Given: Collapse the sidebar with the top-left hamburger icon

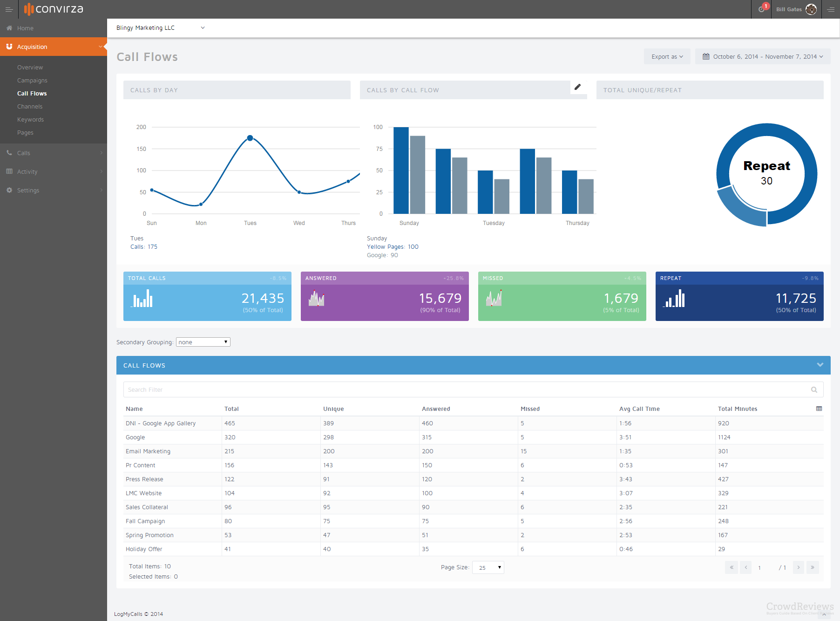Looking at the screenshot, I should point(8,9).
